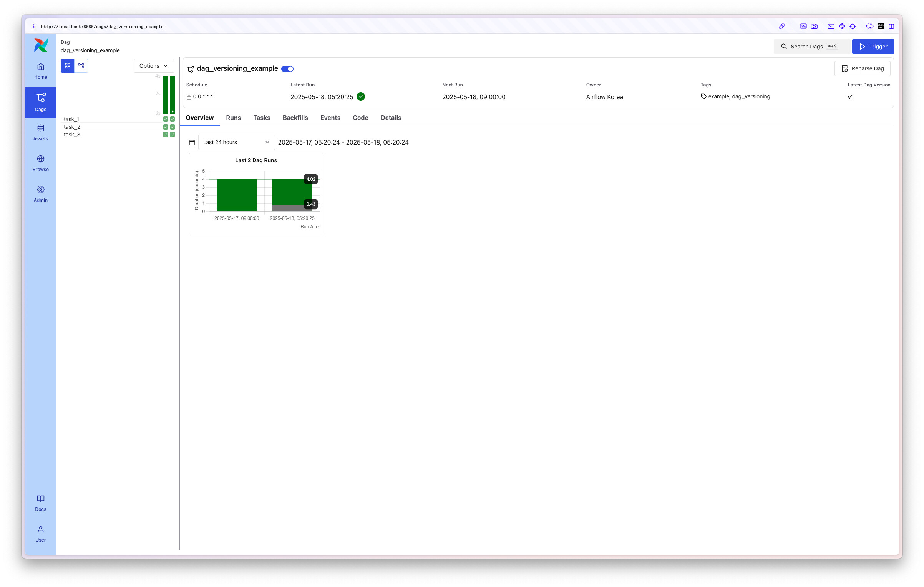
Task: Click the calendar icon beside Last 24 hours
Action: pyautogui.click(x=192, y=142)
